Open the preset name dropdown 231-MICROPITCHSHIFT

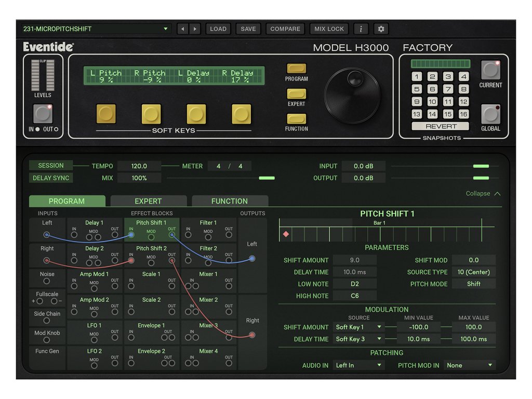(x=96, y=29)
